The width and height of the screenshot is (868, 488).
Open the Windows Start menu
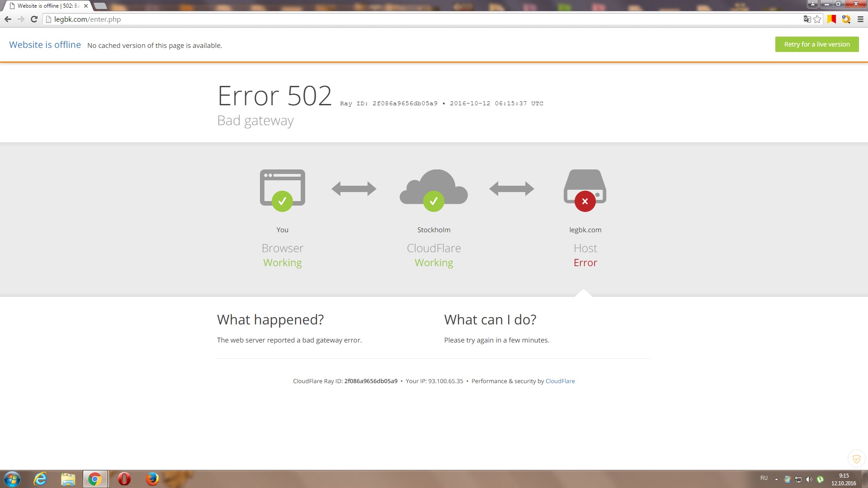pyautogui.click(x=12, y=479)
